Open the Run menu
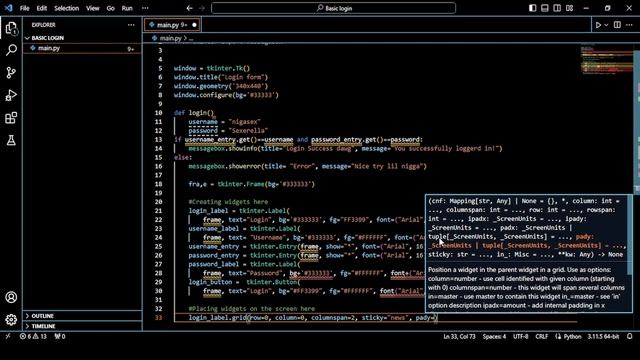 [x=127, y=8]
